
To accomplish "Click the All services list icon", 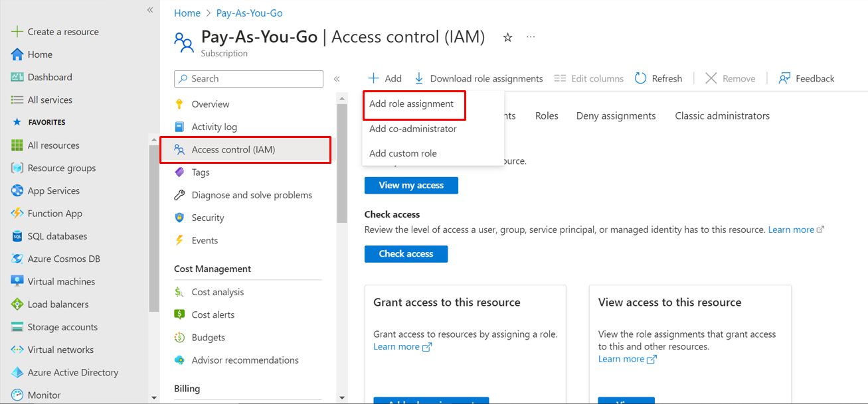I will (x=17, y=100).
